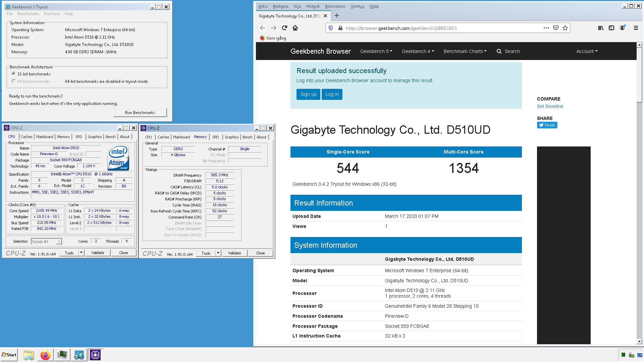Click Run Benchmarks button
This screenshot has width=644, height=362.
pyautogui.click(x=140, y=113)
